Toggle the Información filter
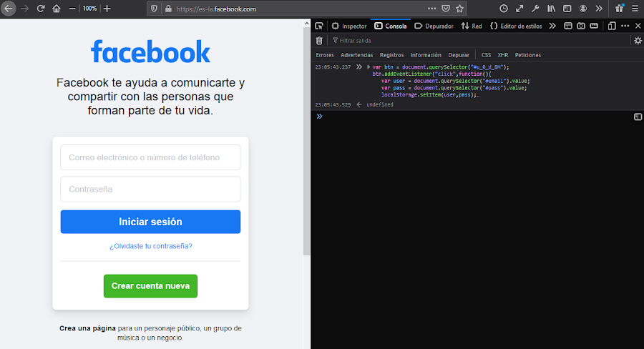The width and height of the screenshot is (644, 349). [x=426, y=55]
